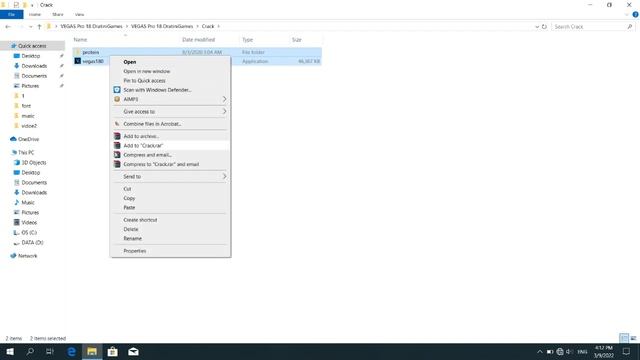Viewport: 640px width, 360px height.
Task: Launch Microsoft Edge from taskbar
Action: point(71,351)
